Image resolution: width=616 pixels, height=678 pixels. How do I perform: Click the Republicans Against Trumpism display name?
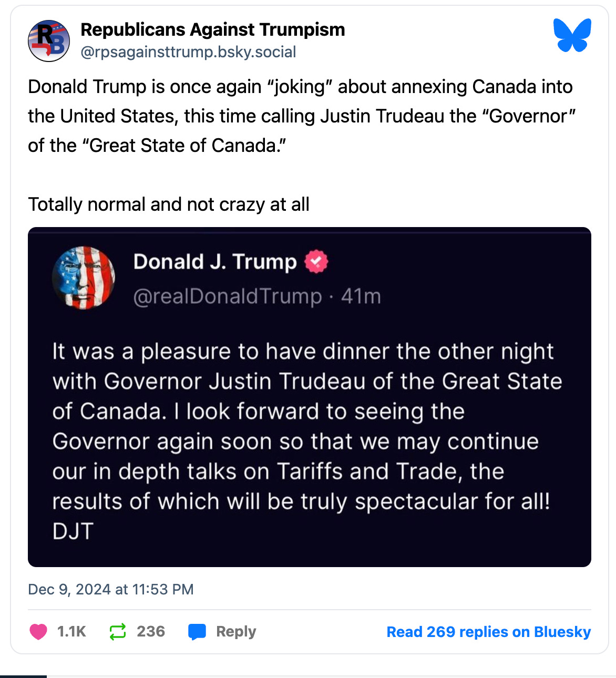click(212, 29)
